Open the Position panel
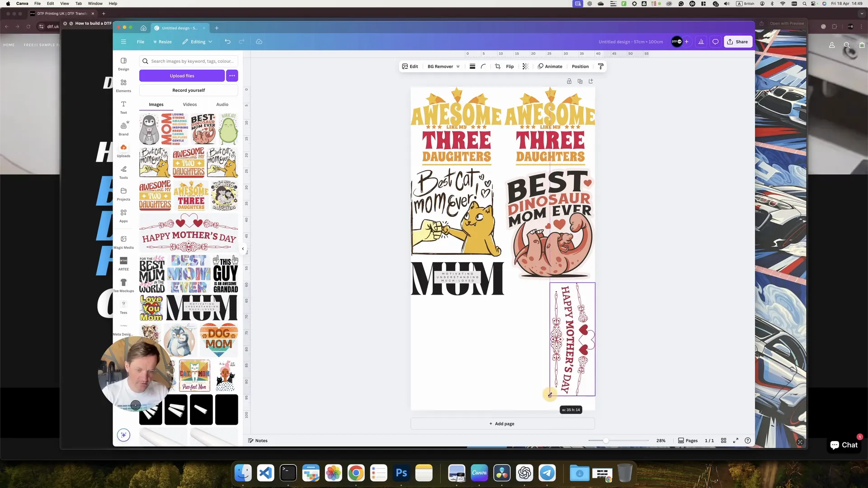This screenshot has width=868, height=488. click(x=580, y=66)
